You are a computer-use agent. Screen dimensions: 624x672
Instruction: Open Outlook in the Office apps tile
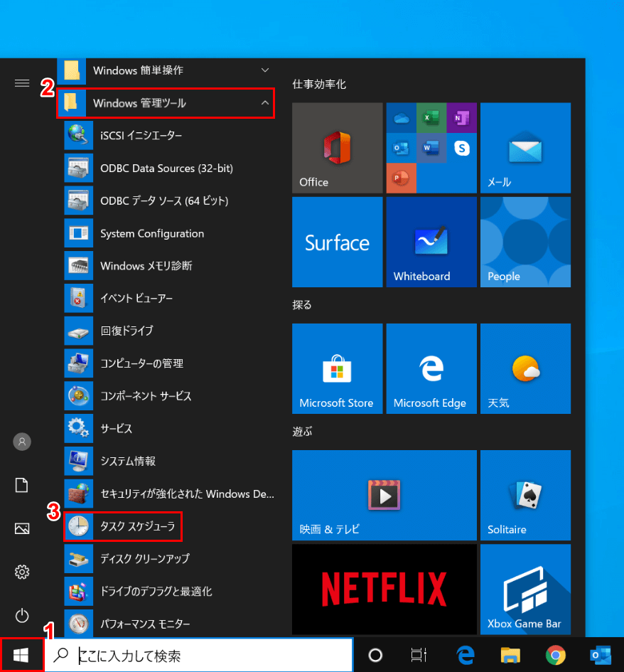click(x=402, y=148)
